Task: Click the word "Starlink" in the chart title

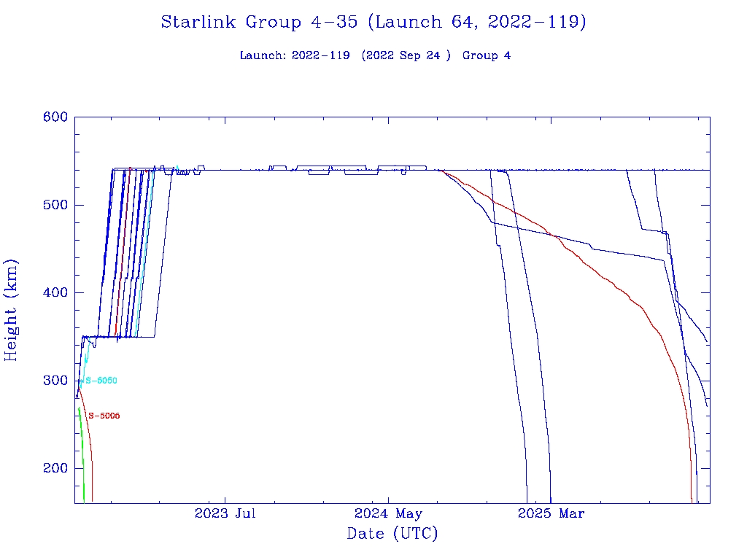Action: (x=200, y=22)
